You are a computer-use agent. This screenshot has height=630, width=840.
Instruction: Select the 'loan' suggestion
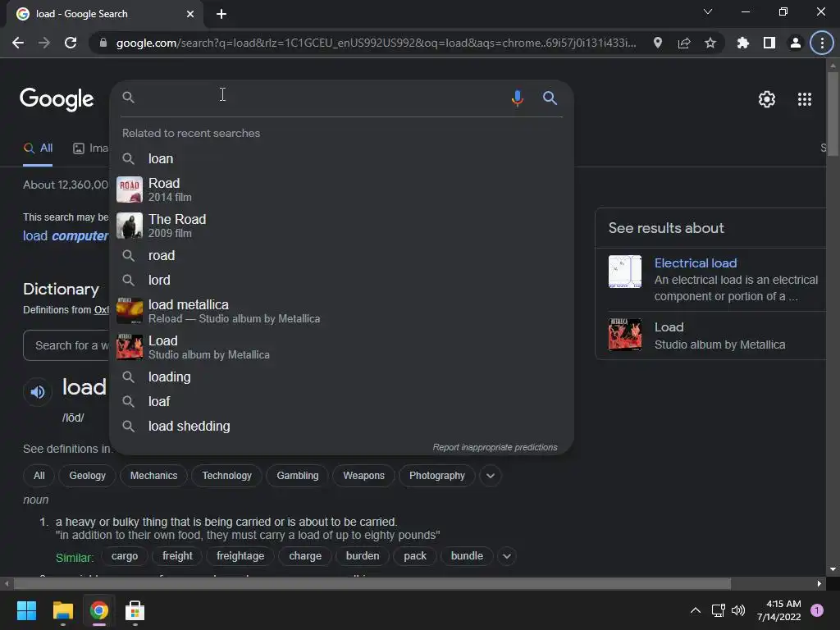[x=341, y=158]
